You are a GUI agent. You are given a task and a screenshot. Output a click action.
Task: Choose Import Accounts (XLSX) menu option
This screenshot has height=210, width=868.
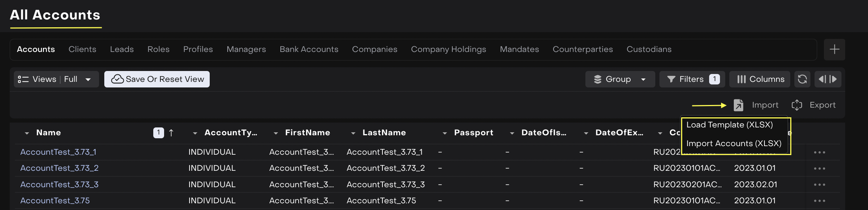point(733,143)
